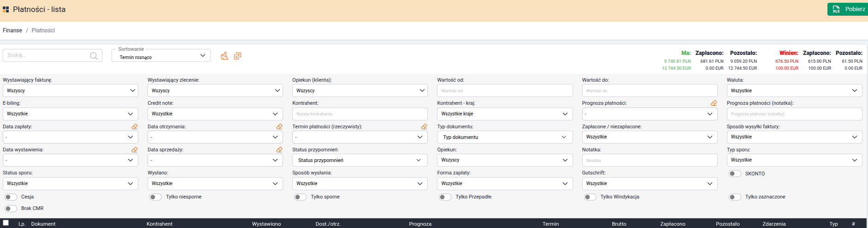This screenshot has width=868, height=228.
Task: Click the broom icon to clear filters
Action: point(224,56)
